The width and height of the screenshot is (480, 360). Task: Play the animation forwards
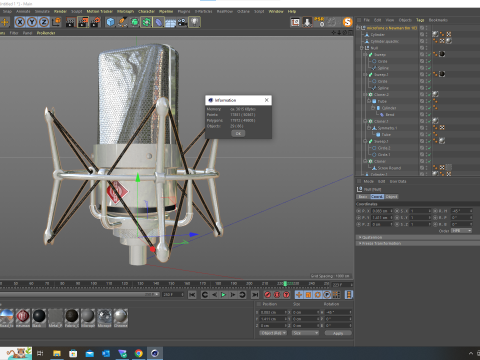point(223,295)
